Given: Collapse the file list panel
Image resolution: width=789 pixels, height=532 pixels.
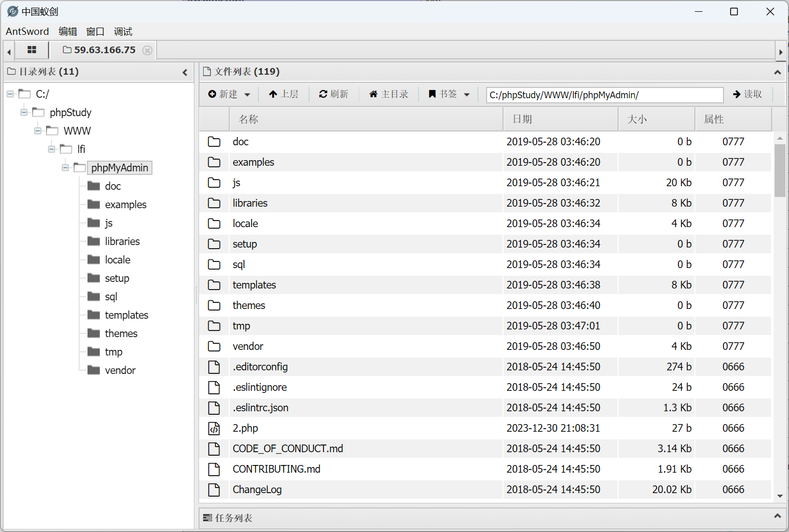Looking at the screenshot, I should (777, 72).
